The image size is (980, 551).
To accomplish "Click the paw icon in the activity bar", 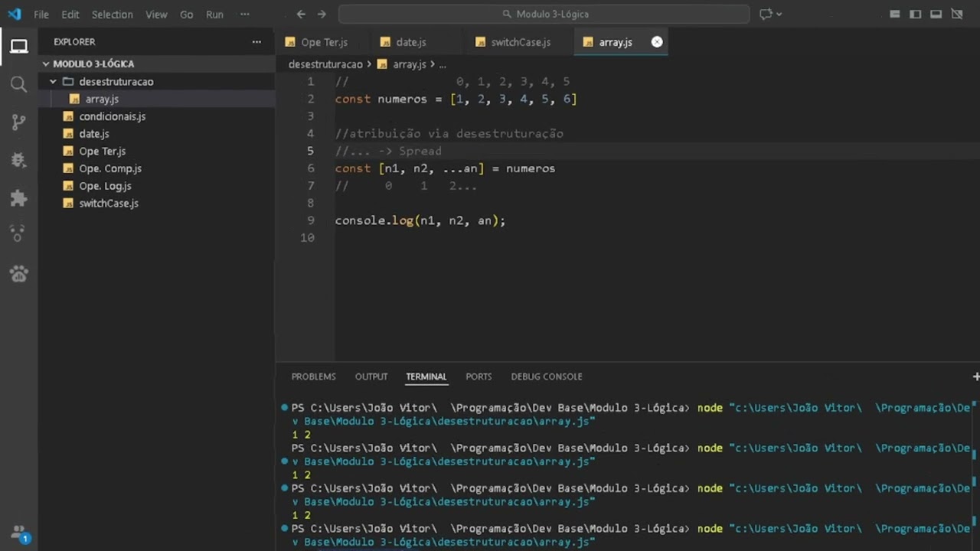I will pyautogui.click(x=19, y=273).
